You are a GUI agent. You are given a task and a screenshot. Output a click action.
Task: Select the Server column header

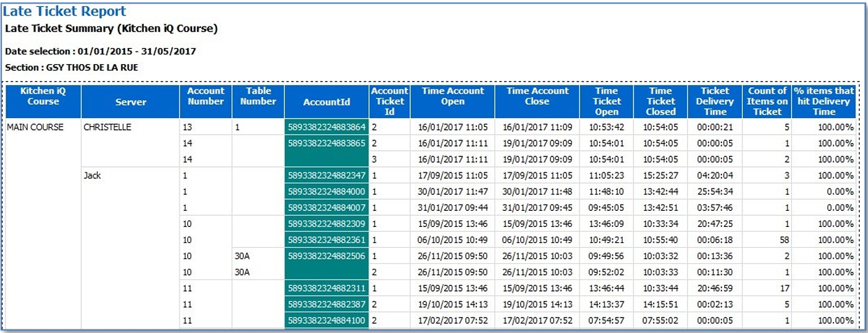pos(131,102)
